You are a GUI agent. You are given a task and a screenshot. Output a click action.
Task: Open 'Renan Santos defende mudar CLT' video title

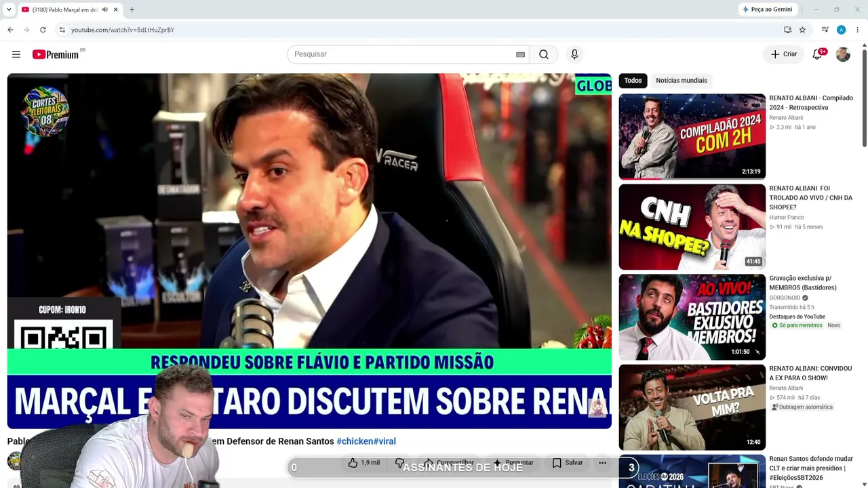click(x=811, y=468)
